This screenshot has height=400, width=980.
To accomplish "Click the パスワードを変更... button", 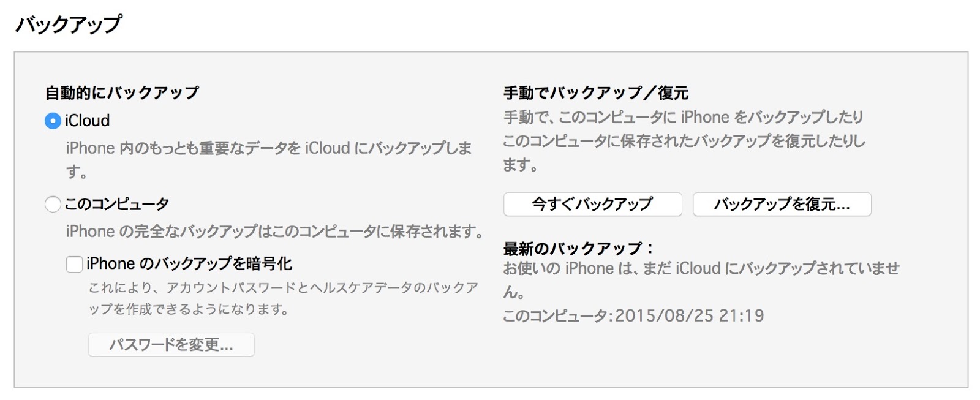I will (x=171, y=344).
